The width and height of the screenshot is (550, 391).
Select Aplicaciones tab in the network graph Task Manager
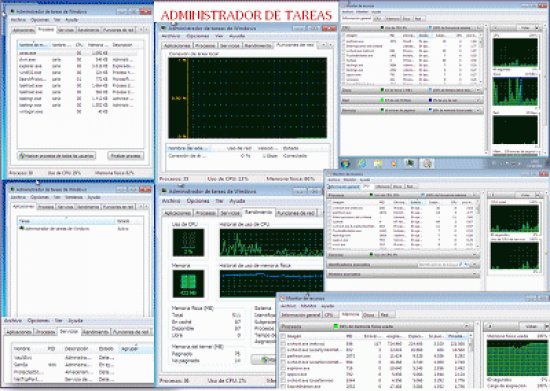pyautogui.click(x=177, y=46)
